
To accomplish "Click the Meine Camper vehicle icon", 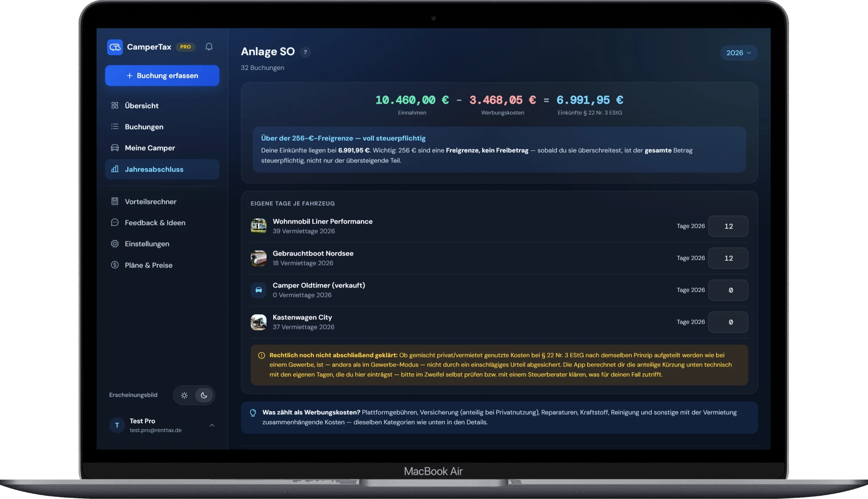I will tap(115, 148).
